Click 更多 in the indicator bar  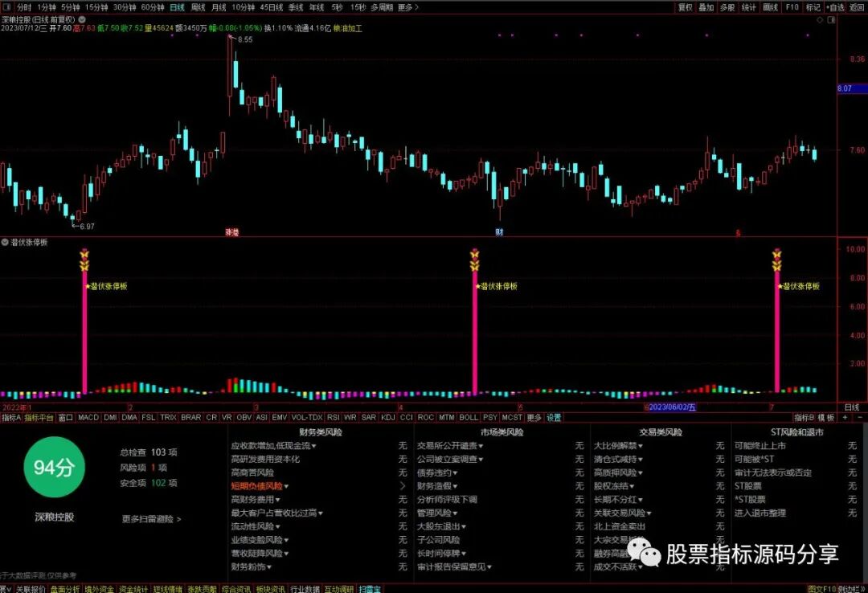click(x=534, y=418)
